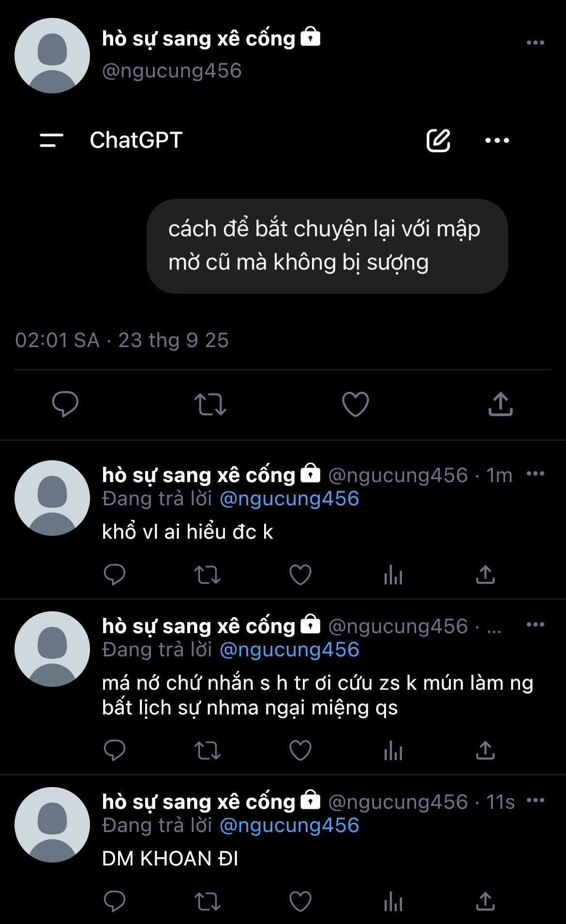This screenshot has width=566, height=924.
Task: View analytics for the "DM KHOAN ĐI" reply
Action: click(x=393, y=902)
